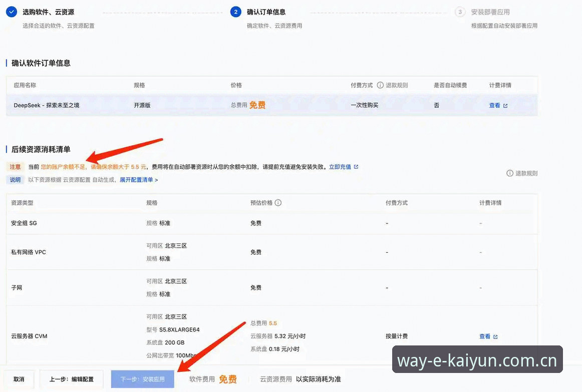Click 退款规则 link in software order header
Image resolution: width=582 pixels, height=392 pixels.
tap(397, 85)
